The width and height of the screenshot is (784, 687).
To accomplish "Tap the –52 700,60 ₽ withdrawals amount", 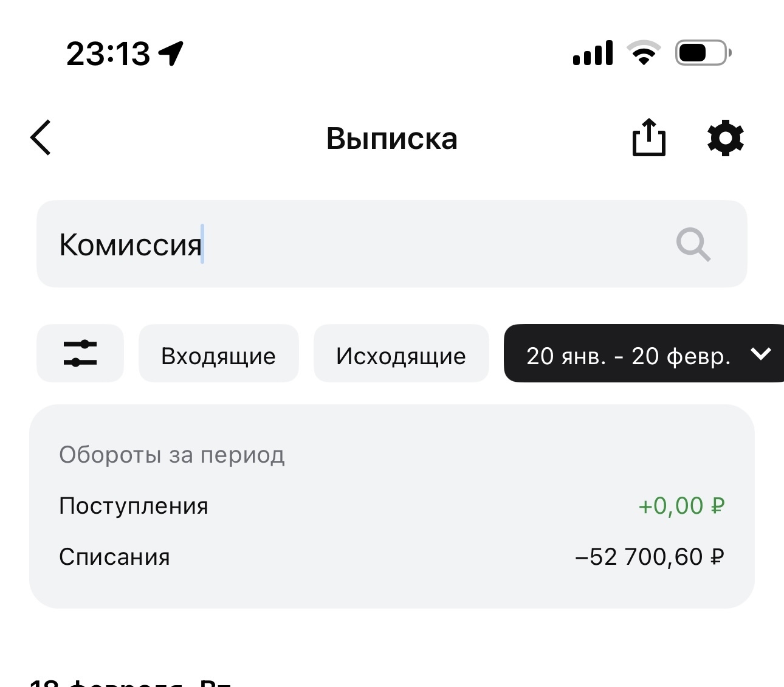I will click(650, 557).
